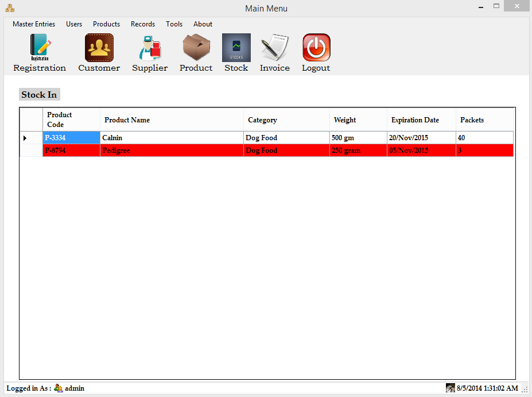
Task: Close the Main Menu window
Action: [x=517, y=6]
